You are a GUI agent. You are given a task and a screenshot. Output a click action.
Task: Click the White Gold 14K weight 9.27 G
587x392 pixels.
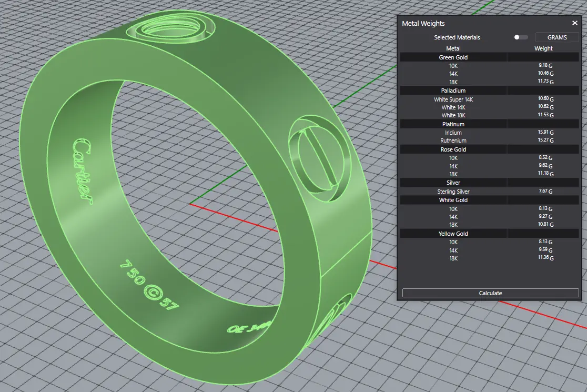(546, 216)
